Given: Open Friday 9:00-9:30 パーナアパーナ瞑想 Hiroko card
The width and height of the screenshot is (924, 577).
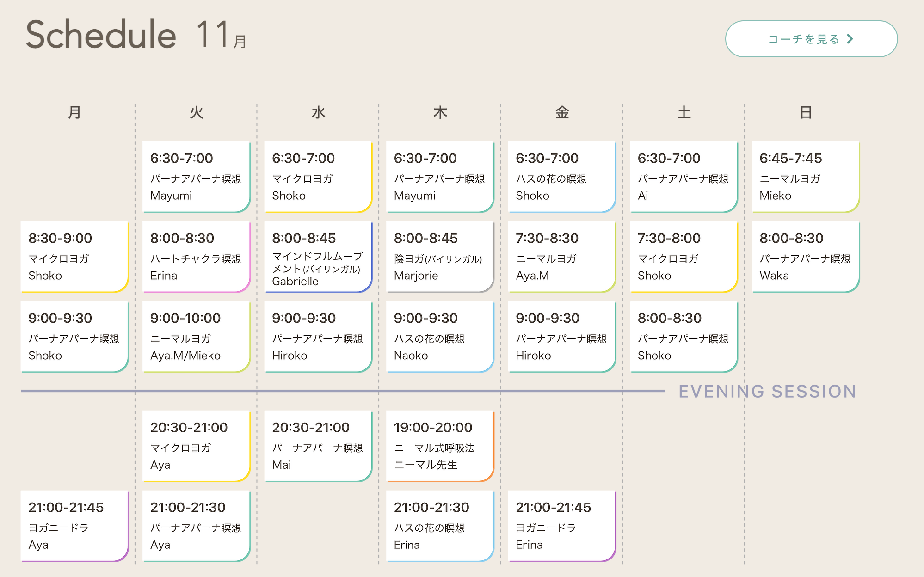Looking at the screenshot, I should click(562, 337).
